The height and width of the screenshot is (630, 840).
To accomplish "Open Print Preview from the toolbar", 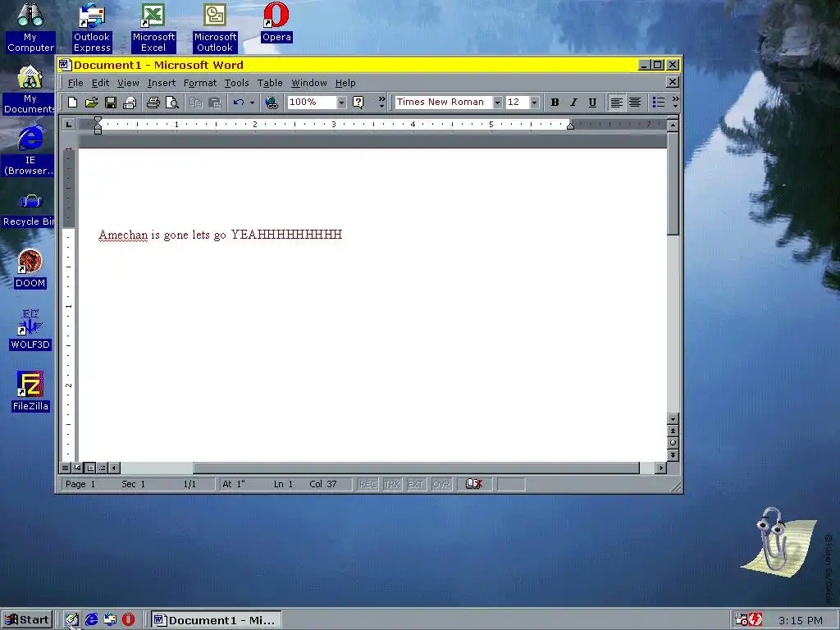I will tap(172, 103).
